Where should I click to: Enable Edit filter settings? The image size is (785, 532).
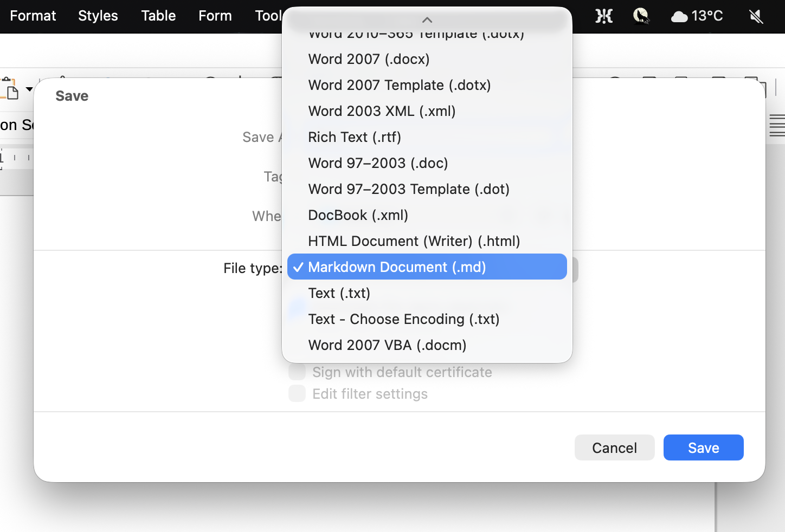pos(297,393)
